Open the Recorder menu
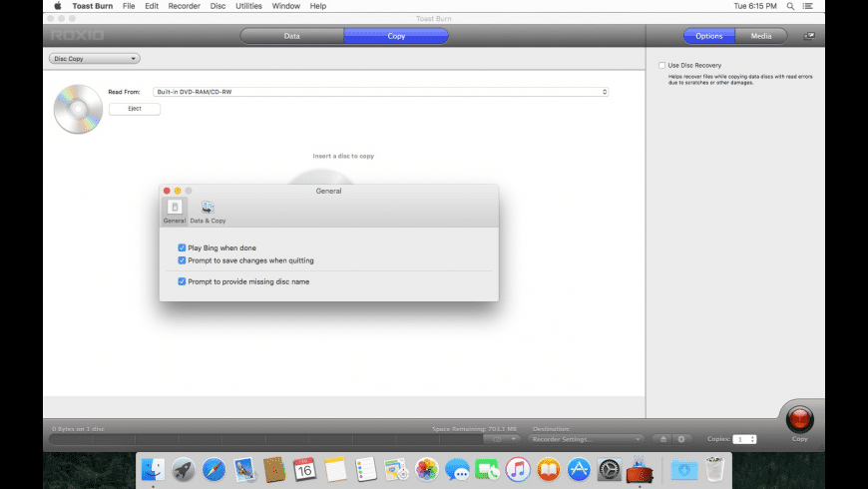Image resolution: width=868 pixels, height=489 pixels. (185, 6)
